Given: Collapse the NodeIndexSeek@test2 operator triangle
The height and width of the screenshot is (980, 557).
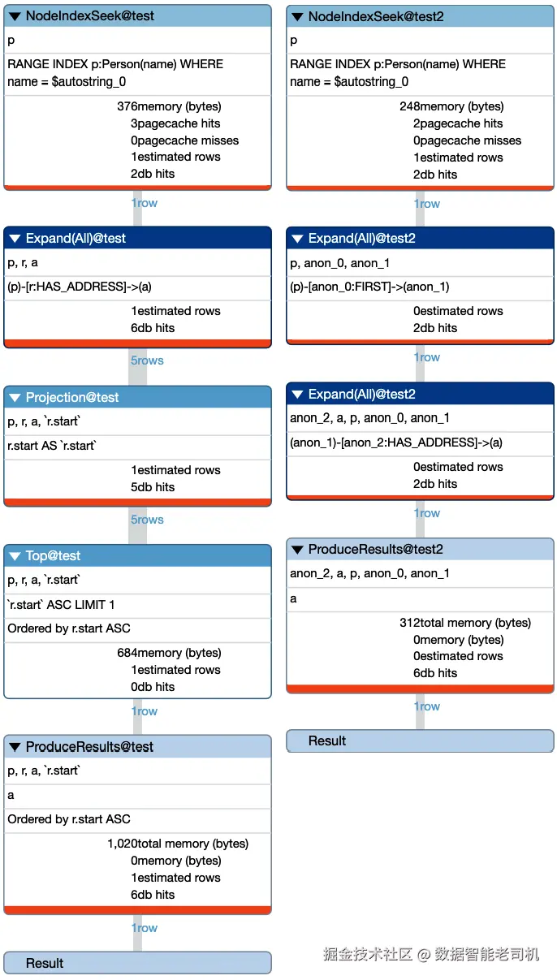Looking at the screenshot, I should click(x=297, y=16).
